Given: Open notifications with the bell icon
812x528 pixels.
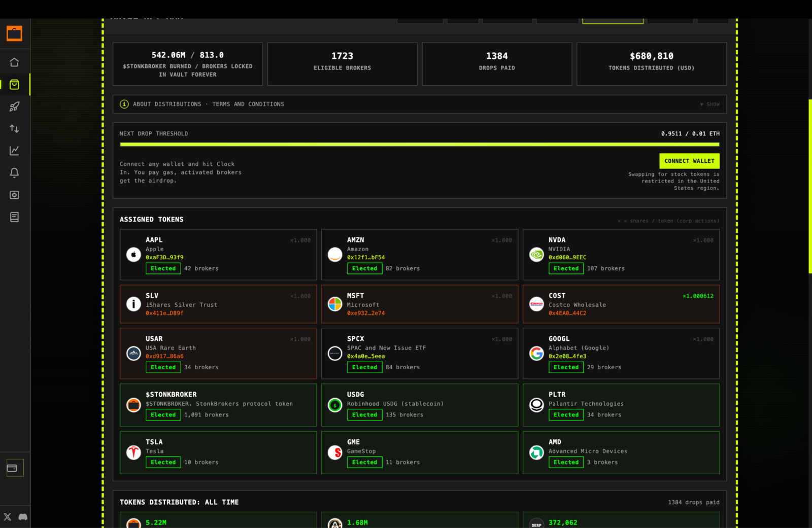Looking at the screenshot, I should click(x=14, y=173).
